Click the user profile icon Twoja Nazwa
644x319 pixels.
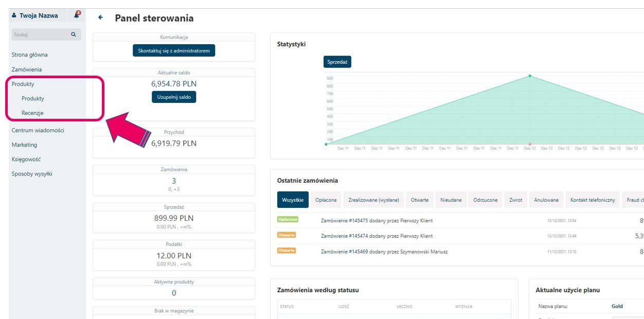point(14,15)
